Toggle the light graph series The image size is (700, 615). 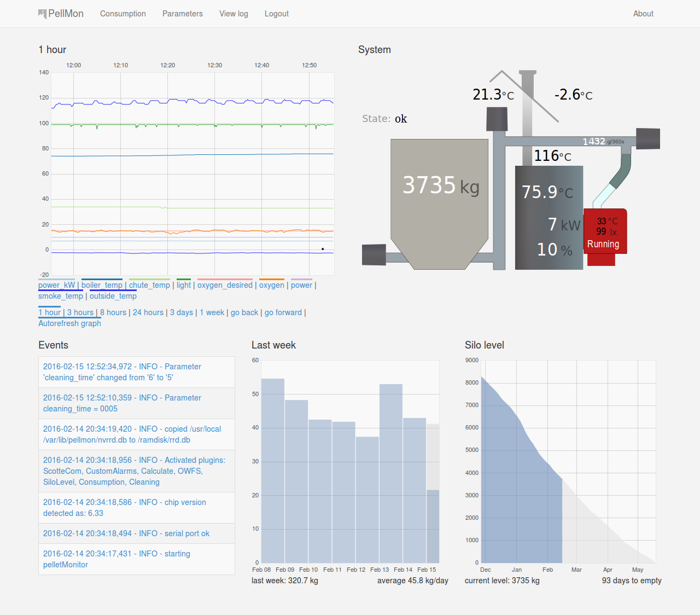[x=184, y=285]
